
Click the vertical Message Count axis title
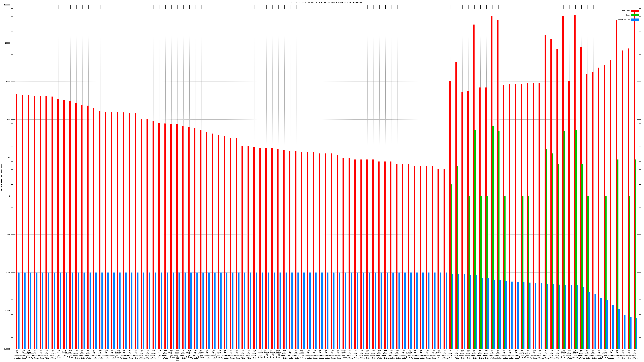coord(1,177)
